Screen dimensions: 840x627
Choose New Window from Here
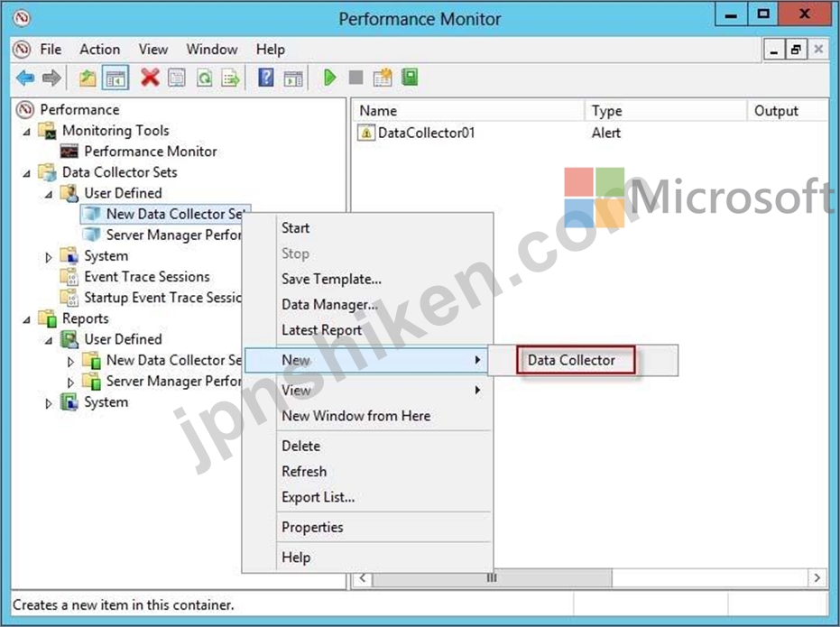tap(368, 416)
